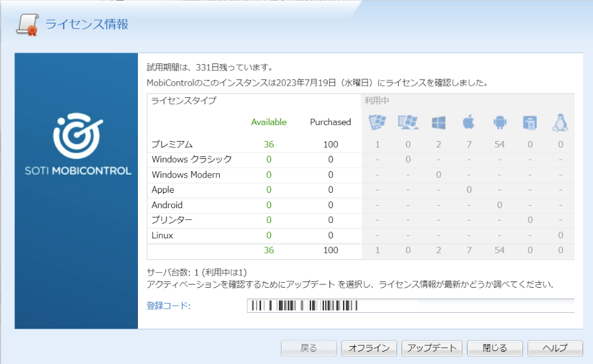Screen dimensions: 593x364
Task: Click the ライセンスタイプ header text
Action: [x=184, y=100]
